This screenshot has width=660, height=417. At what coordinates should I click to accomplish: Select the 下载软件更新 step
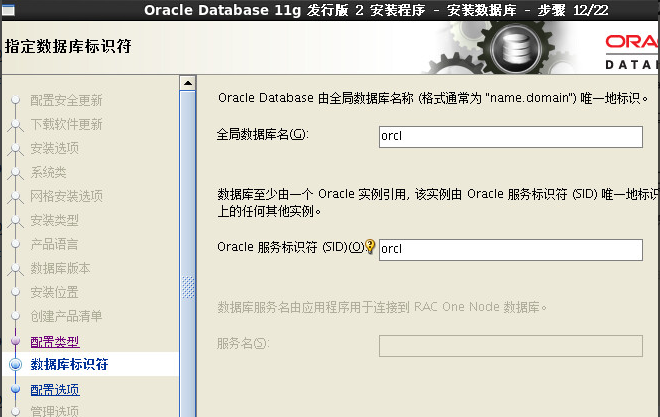pos(67,124)
